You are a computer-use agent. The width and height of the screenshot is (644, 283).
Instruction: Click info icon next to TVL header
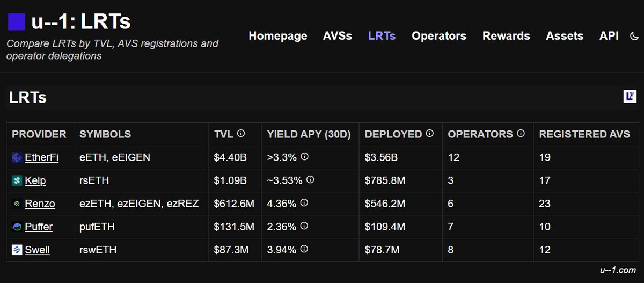(x=241, y=133)
